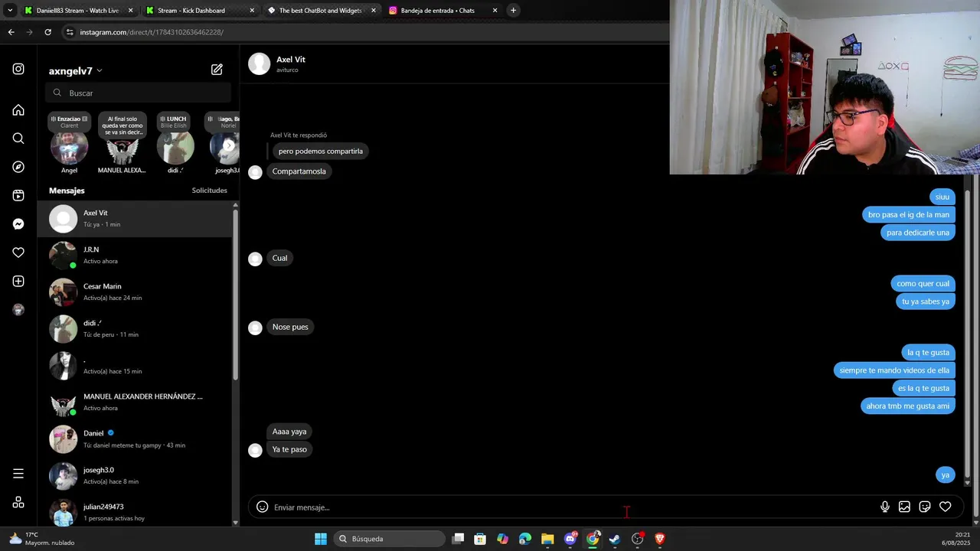980x551 pixels.
Task: Click chat messages vertical scrollbar
Action: pyautogui.click(x=968, y=333)
